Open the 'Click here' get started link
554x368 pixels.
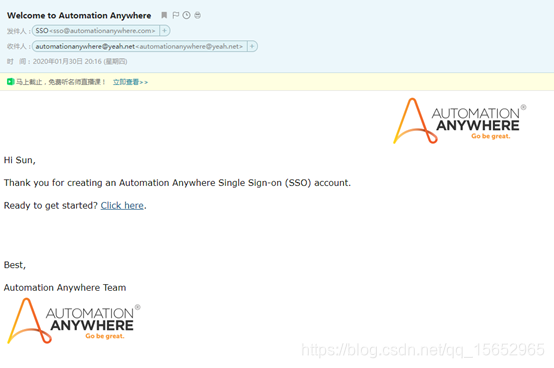point(122,206)
